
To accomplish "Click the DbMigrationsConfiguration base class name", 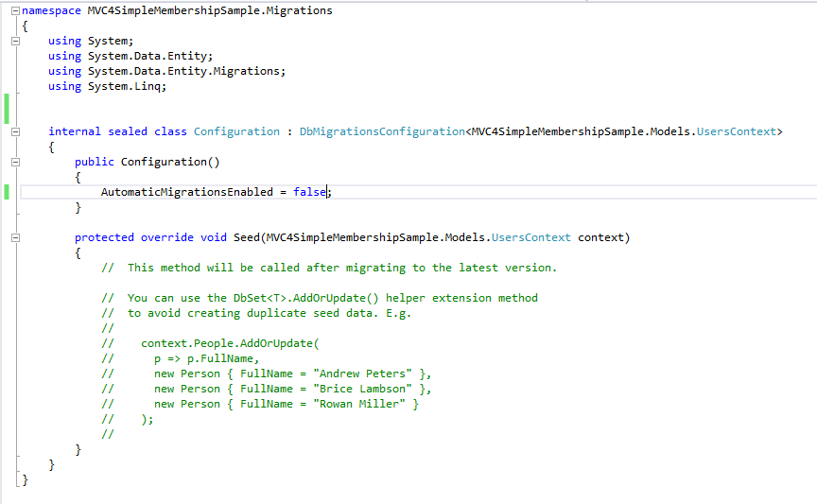I will pos(382,131).
